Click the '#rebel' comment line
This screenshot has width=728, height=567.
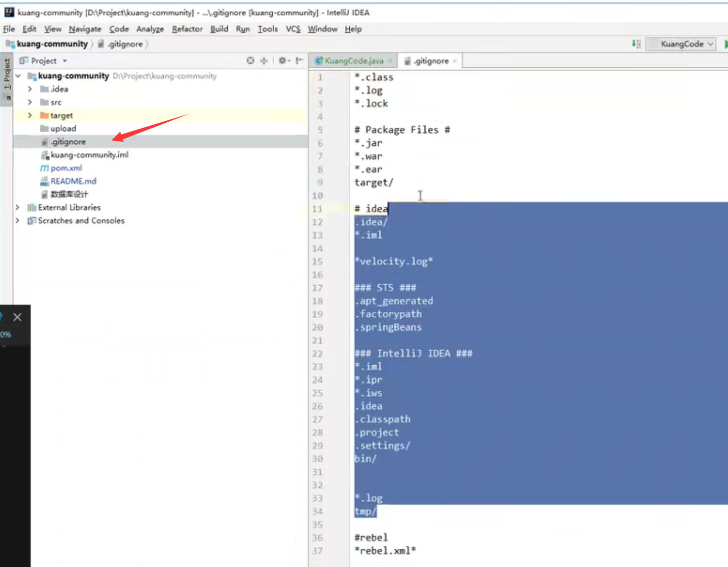[371, 538]
